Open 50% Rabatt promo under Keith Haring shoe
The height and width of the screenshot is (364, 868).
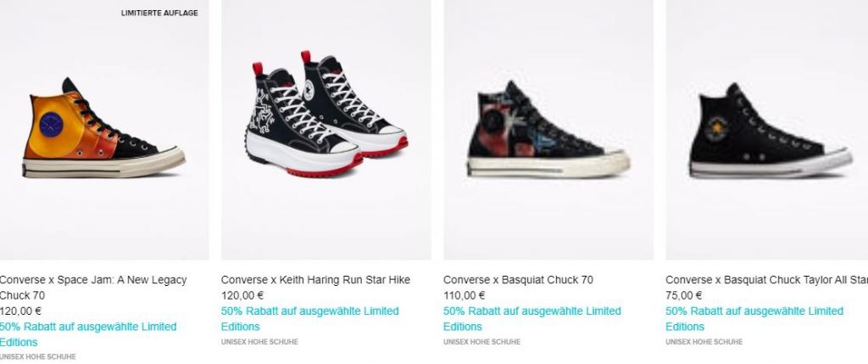click(310, 318)
